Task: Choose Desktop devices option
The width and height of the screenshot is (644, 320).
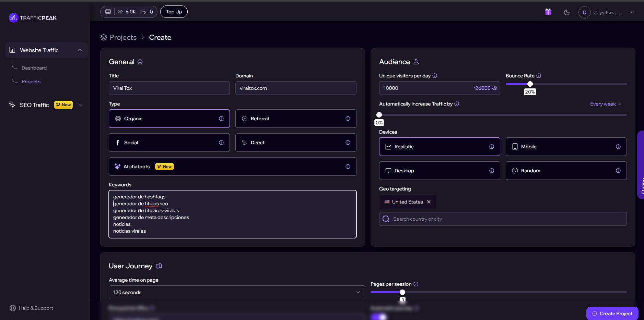Action: (440, 171)
